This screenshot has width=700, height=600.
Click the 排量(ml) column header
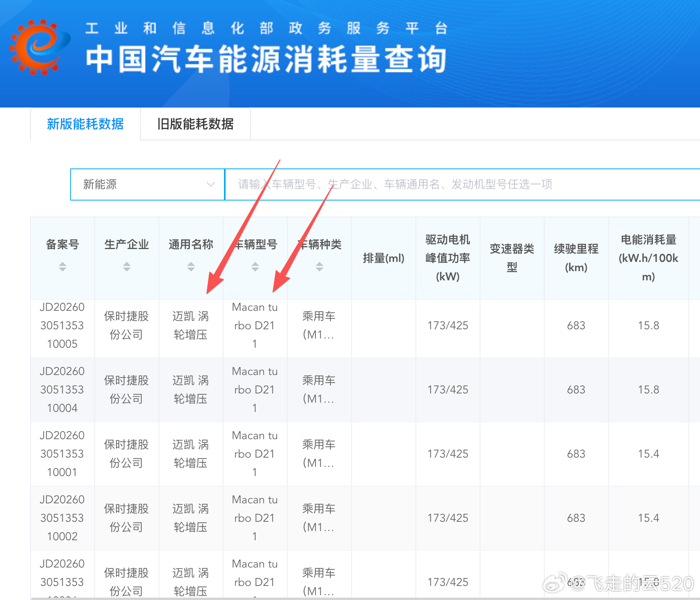pos(383,258)
